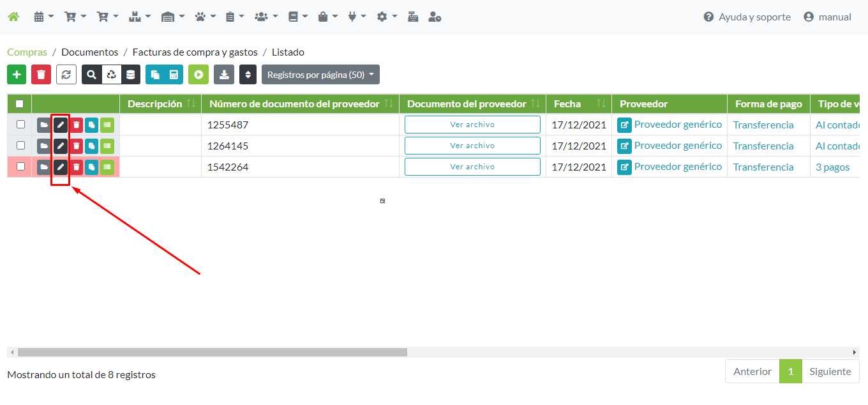This screenshot has height=405, width=868.
Task: Click the download export toolbar icon
Action: click(224, 75)
